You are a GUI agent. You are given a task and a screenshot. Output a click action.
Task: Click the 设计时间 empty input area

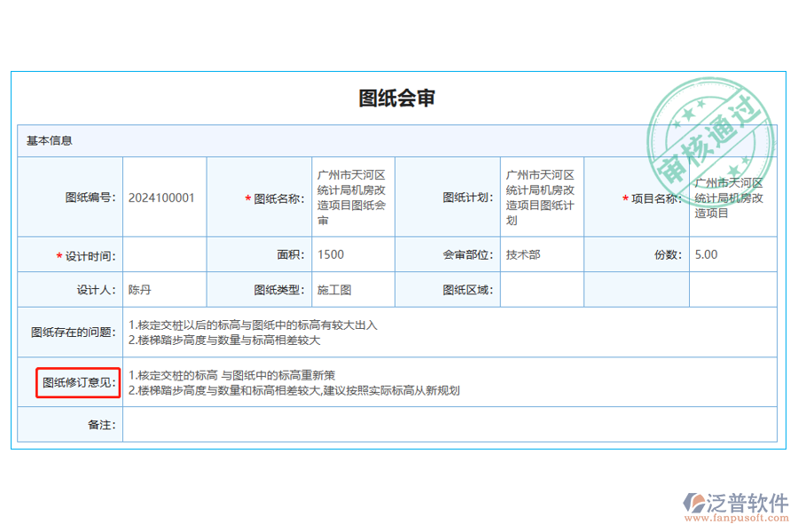[x=164, y=254]
